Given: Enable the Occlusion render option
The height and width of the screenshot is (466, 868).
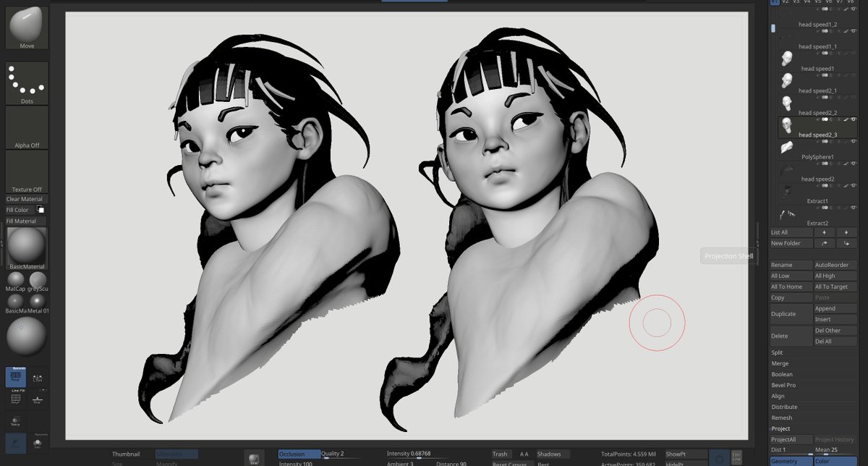Looking at the screenshot, I should click(x=299, y=454).
